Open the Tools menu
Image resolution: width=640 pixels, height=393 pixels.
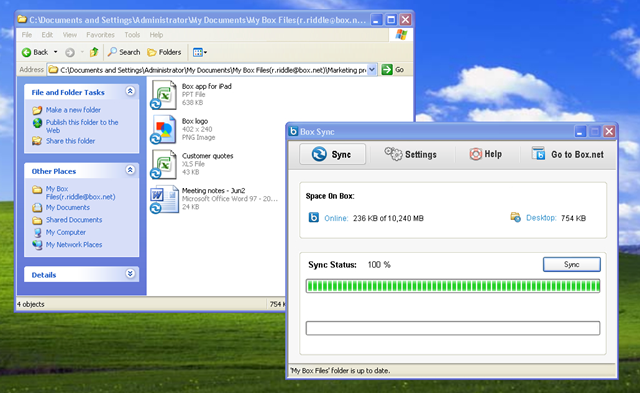[132, 35]
